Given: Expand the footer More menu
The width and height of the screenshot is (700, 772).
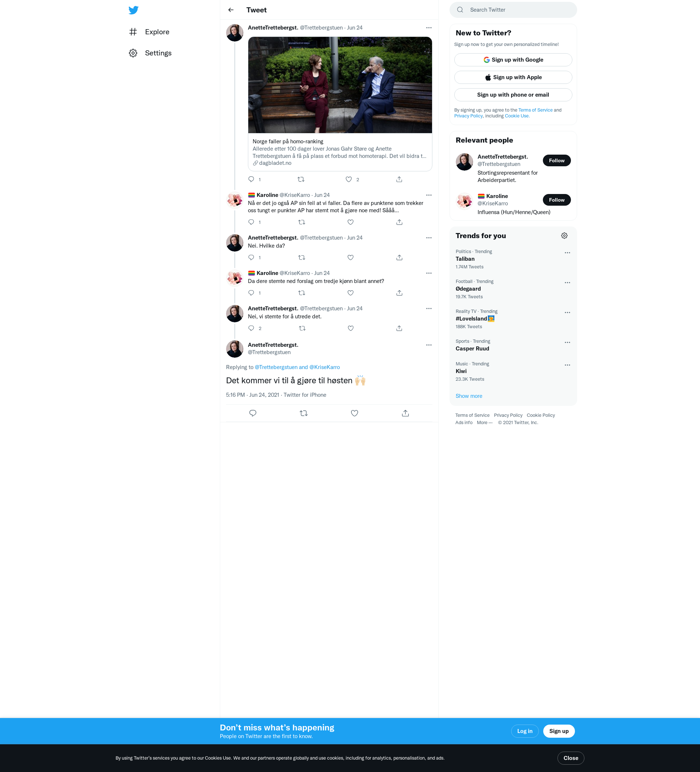Looking at the screenshot, I should tap(485, 423).
